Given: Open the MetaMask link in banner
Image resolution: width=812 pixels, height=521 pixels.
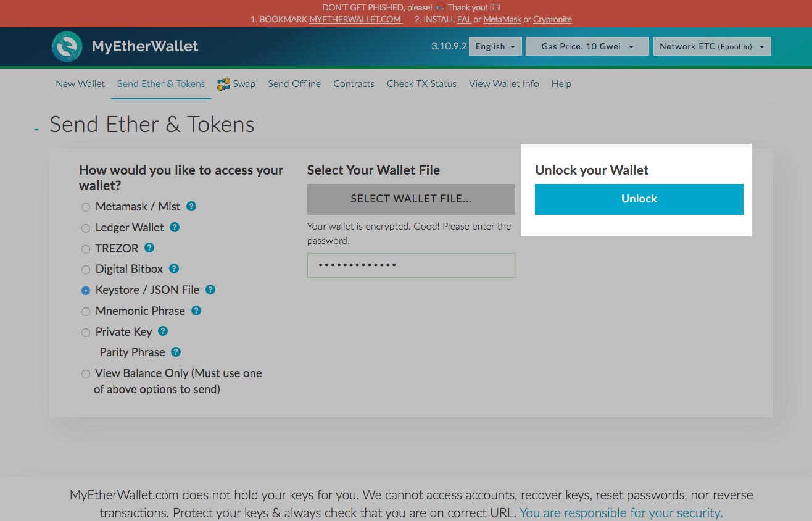Looking at the screenshot, I should [x=502, y=19].
